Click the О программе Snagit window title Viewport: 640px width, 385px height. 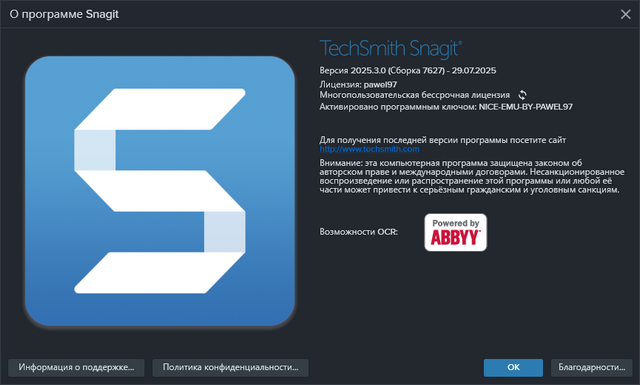pos(64,14)
